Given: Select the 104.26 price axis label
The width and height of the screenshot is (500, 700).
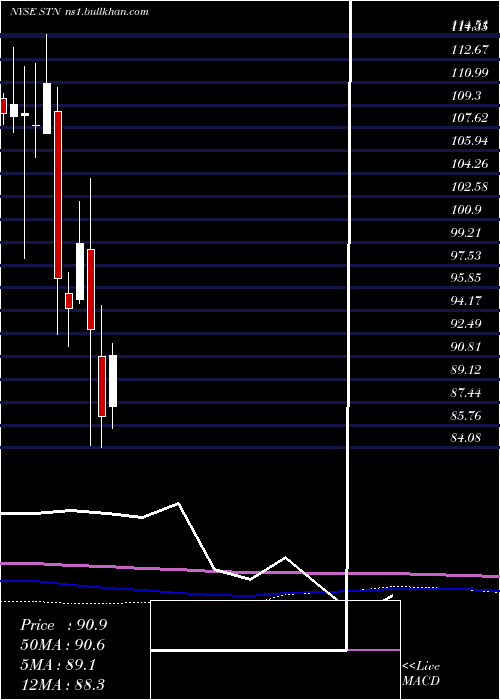Looking at the screenshot, I should point(470,164).
